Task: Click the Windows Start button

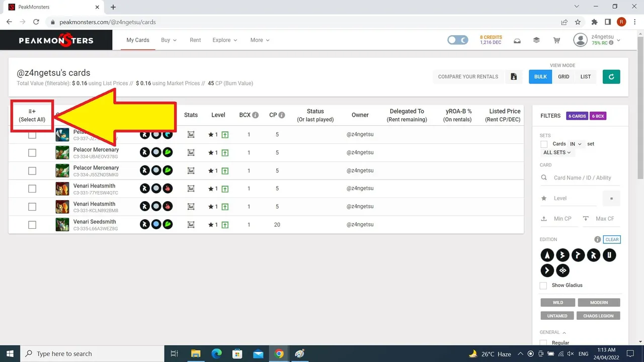Action: point(10,353)
